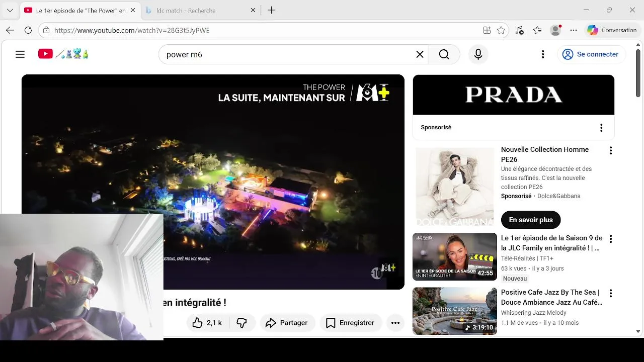Open a new browser tab
The height and width of the screenshot is (362, 644).
pyautogui.click(x=271, y=10)
